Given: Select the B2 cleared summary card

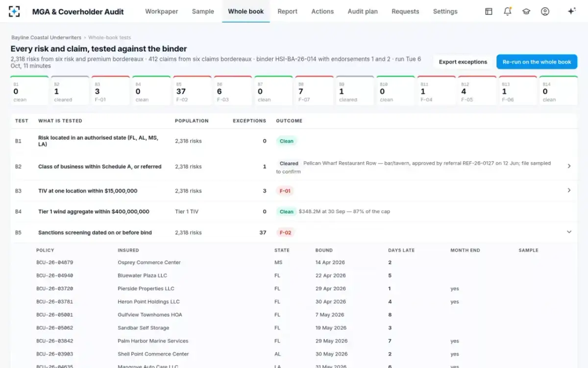Looking at the screenshot, I should coord(70,91).
